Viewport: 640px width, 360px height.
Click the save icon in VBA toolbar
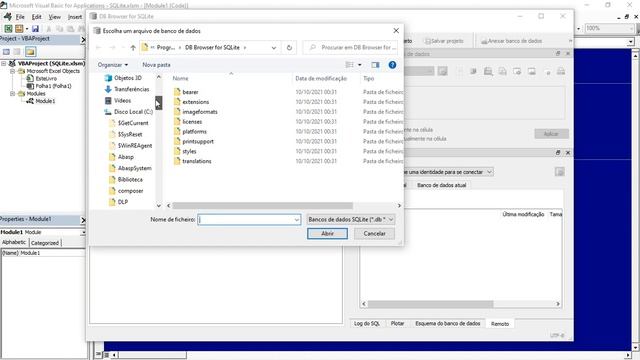click(36, 29)
